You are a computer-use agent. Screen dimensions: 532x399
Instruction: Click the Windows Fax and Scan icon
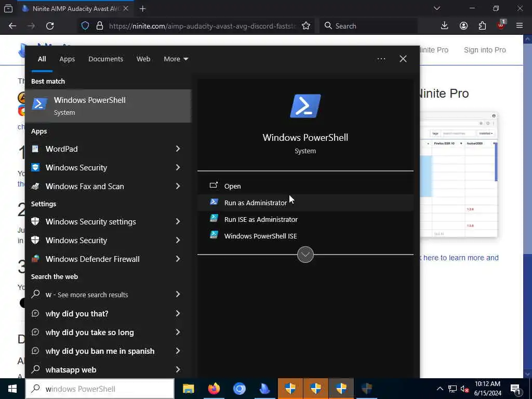pyautogui.click(x=35, y=186)
